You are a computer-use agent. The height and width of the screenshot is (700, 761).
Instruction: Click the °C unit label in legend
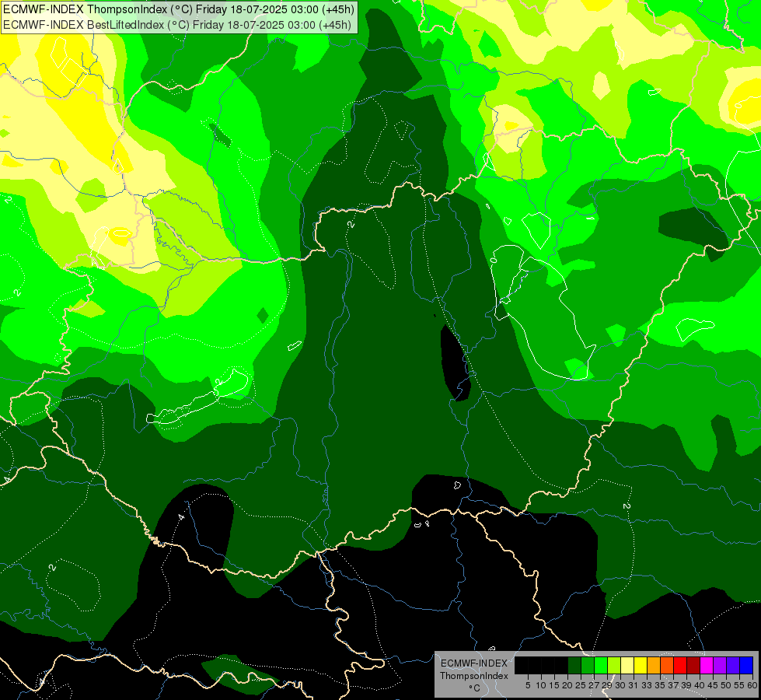click(475, 688)
